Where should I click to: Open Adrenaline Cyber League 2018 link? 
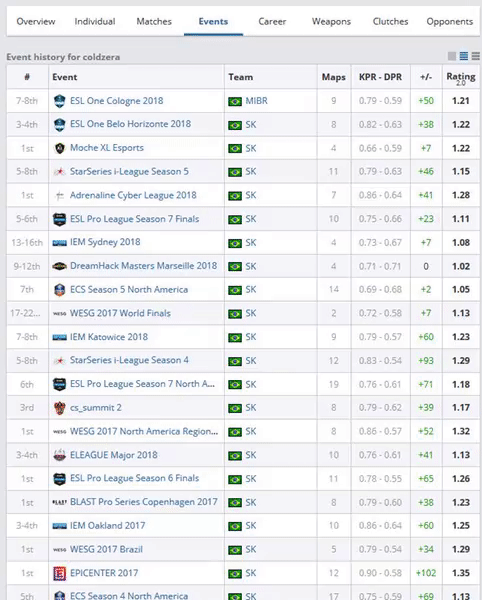tap(133, 196)
